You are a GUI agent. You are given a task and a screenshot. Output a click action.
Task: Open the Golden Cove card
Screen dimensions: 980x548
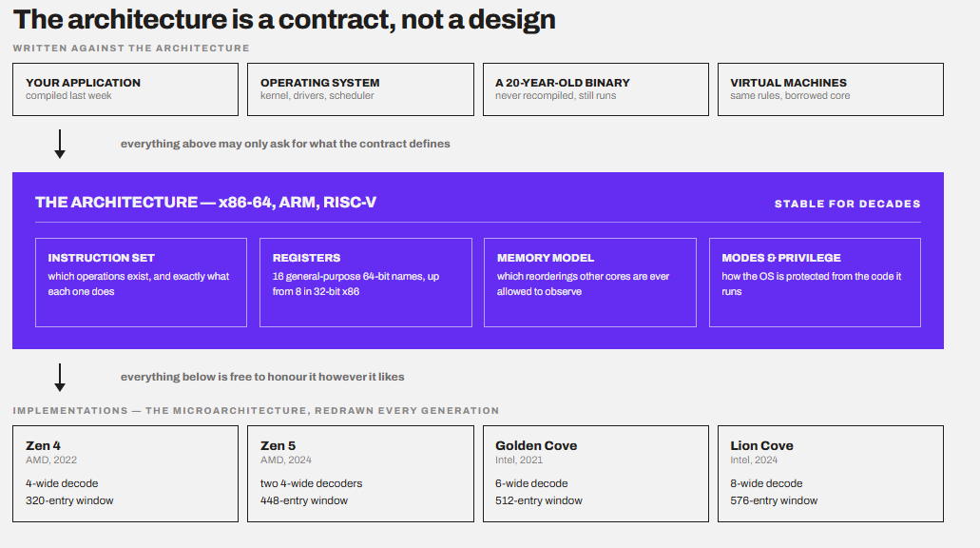[x=596, y=474]
